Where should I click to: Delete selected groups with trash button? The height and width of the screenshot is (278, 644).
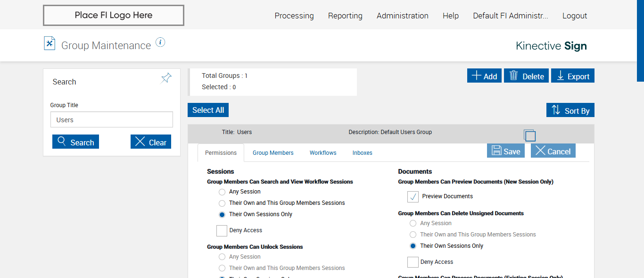coord(526,76)
